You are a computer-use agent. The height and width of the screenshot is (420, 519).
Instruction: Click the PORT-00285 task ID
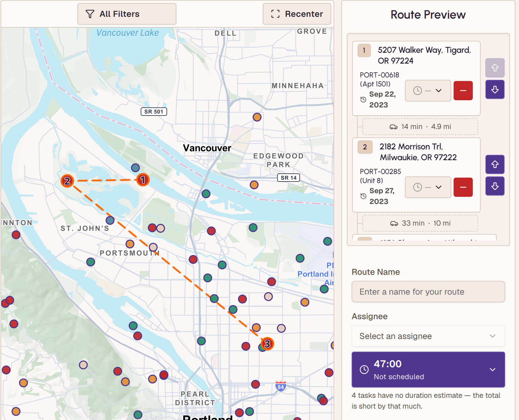pos(380,172)
